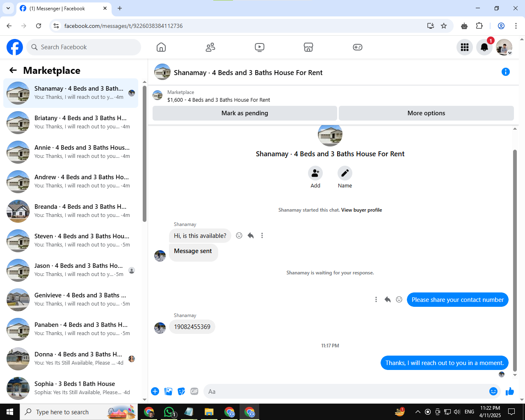Click Add people icon
The image size is (525, 420).
pos(315,173)
